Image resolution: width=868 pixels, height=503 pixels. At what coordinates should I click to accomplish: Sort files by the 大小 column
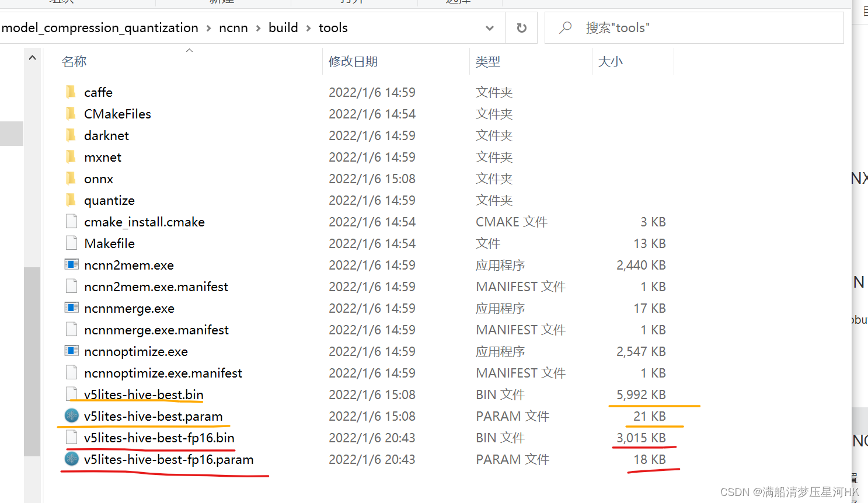[x=611, y=61]
